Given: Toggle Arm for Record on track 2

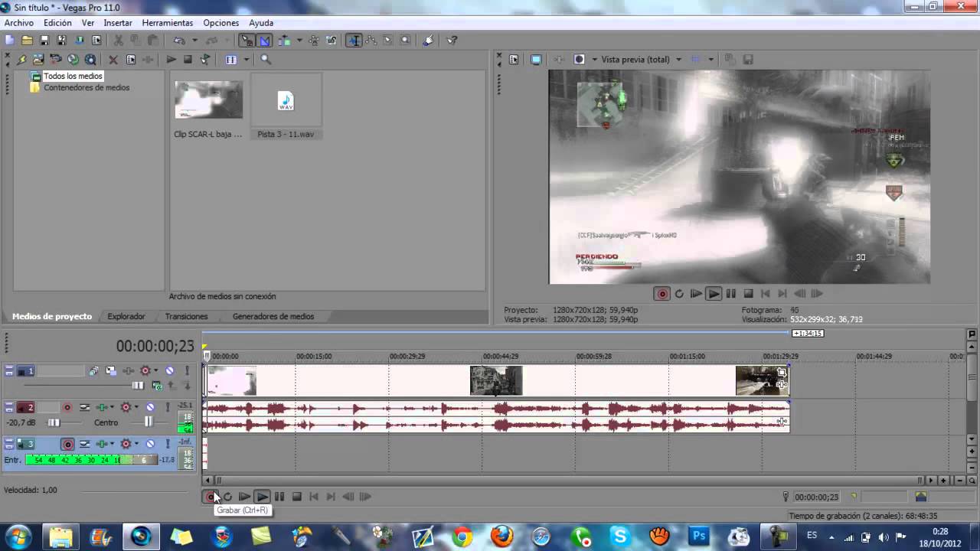Looking at the screenshot, I should tap(67, 407).
